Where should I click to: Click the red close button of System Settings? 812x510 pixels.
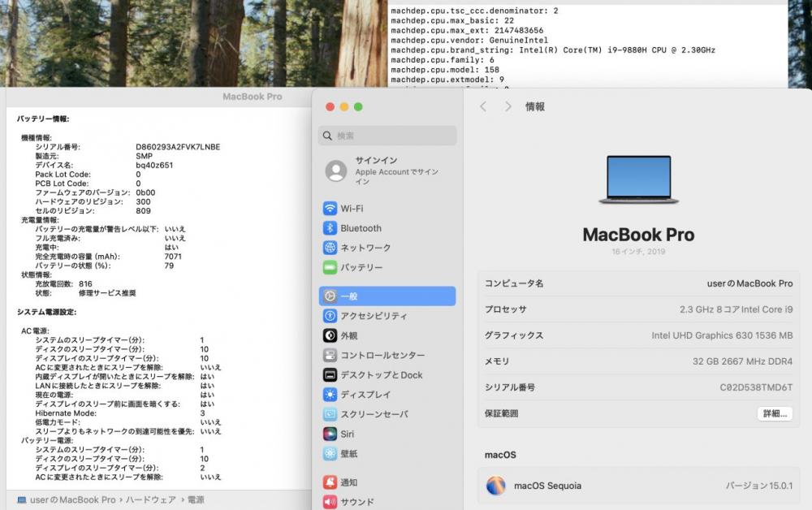330,106
